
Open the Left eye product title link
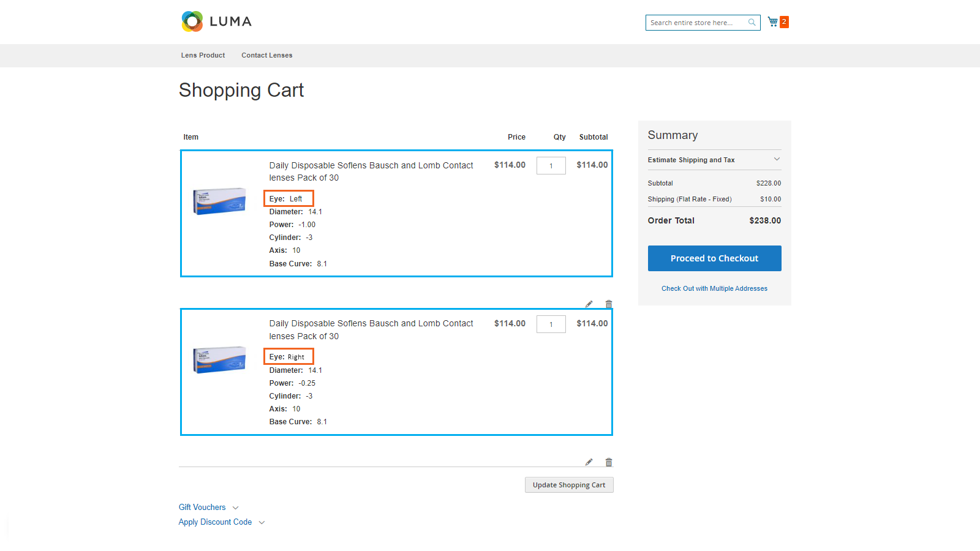click(371, 171)
